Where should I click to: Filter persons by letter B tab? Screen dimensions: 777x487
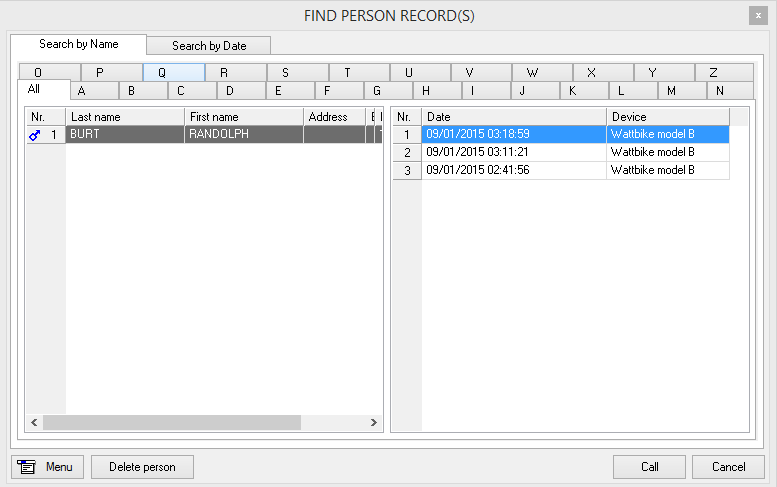(131, 91)
